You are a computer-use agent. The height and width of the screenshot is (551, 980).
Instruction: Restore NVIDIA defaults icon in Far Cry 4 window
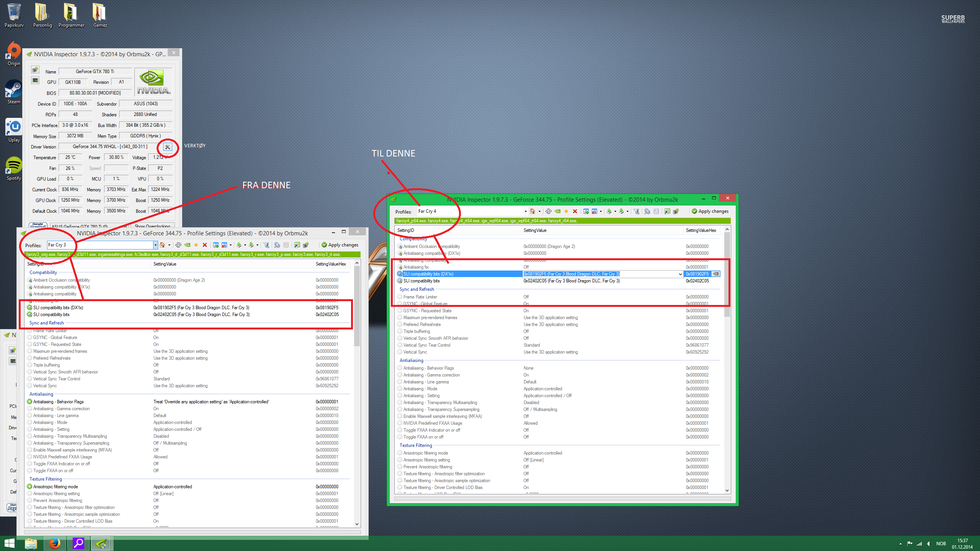point(557,211)
